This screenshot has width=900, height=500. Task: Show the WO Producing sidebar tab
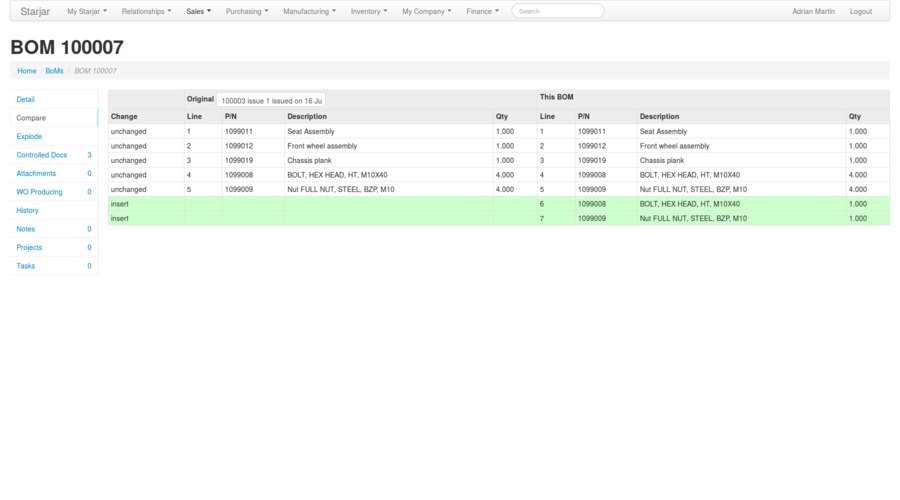39,192
